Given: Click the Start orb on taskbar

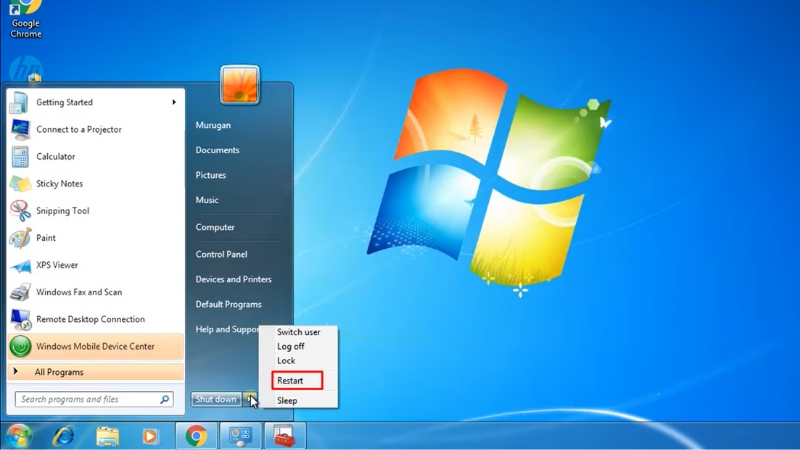Looking at the screenshot, I should coord(19,436).
